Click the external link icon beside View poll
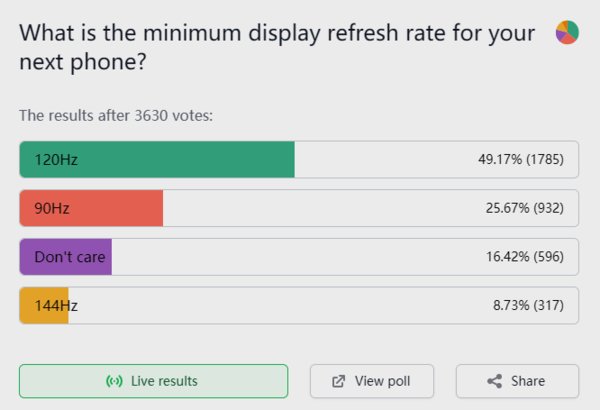 pyautogui.click(x=339, y=381)
